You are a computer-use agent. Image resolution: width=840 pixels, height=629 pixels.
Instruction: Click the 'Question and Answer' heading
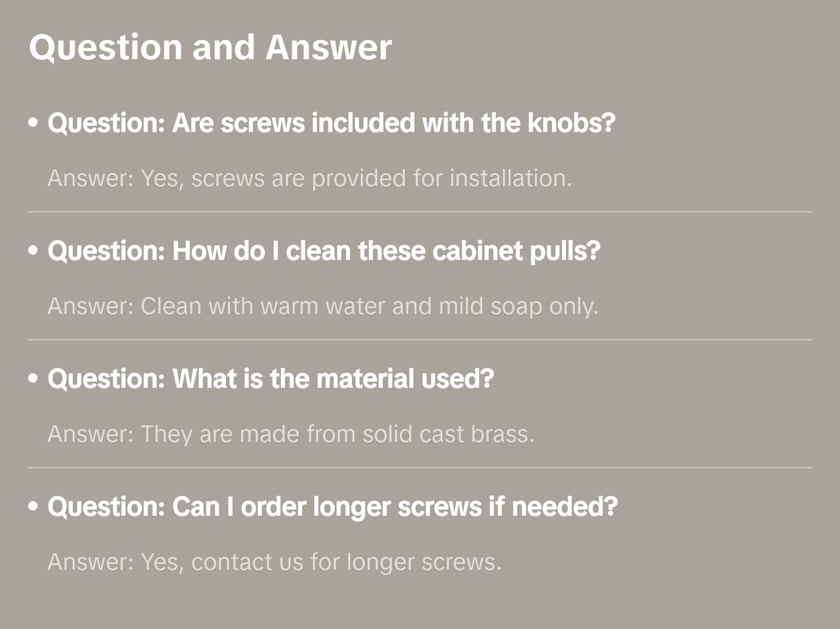pyautogui.click(x=210, y=47)
